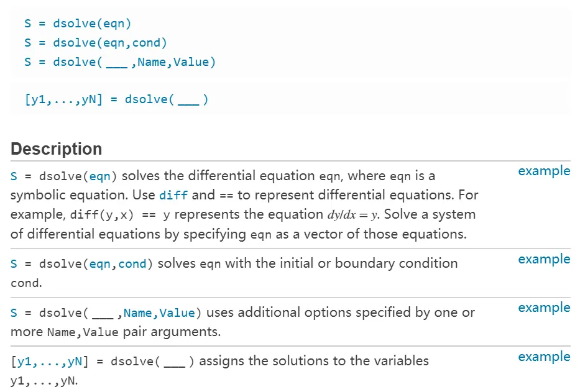Click 'eqn' link in dsolve(eqn,cond) description
Screen dimensions: 580x392
coord(100,264)
